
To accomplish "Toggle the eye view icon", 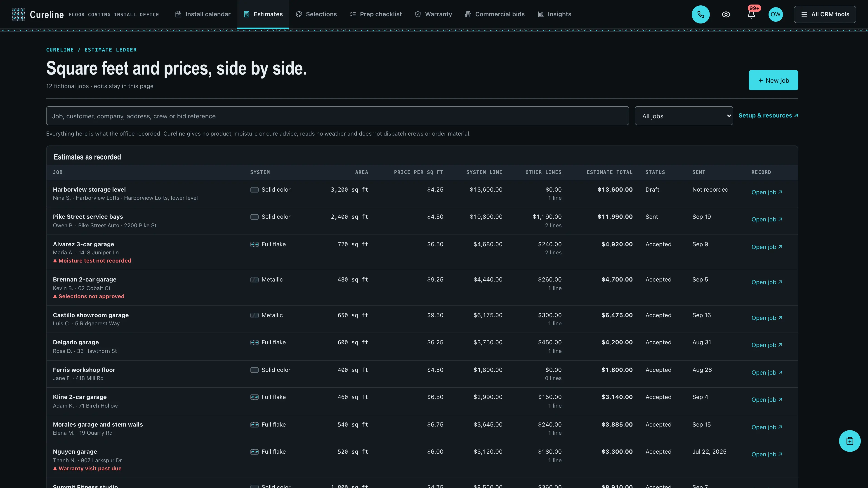I will [x=726, y=14].
